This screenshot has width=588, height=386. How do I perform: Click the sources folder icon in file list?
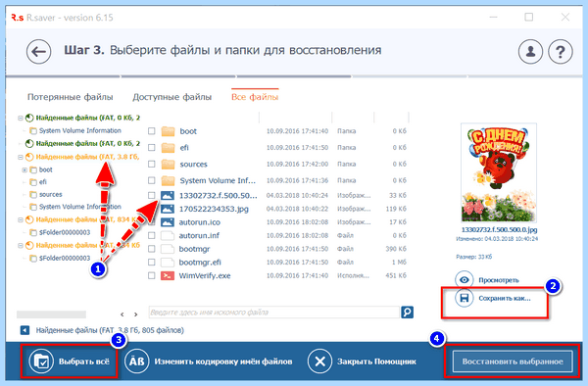tap(168, 165)
